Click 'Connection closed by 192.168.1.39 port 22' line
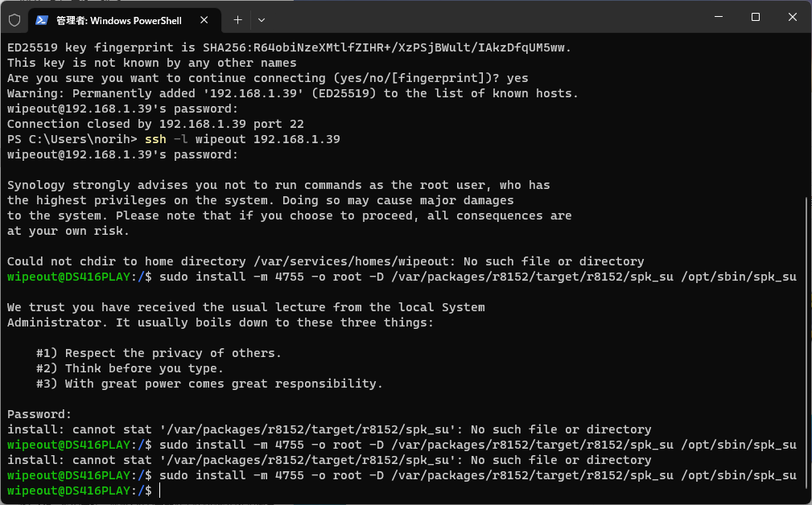Screen dimensions: 812x505 155,124
